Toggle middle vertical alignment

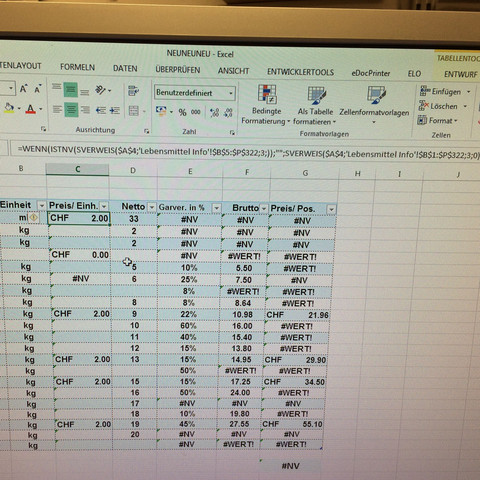pos(70,89)
